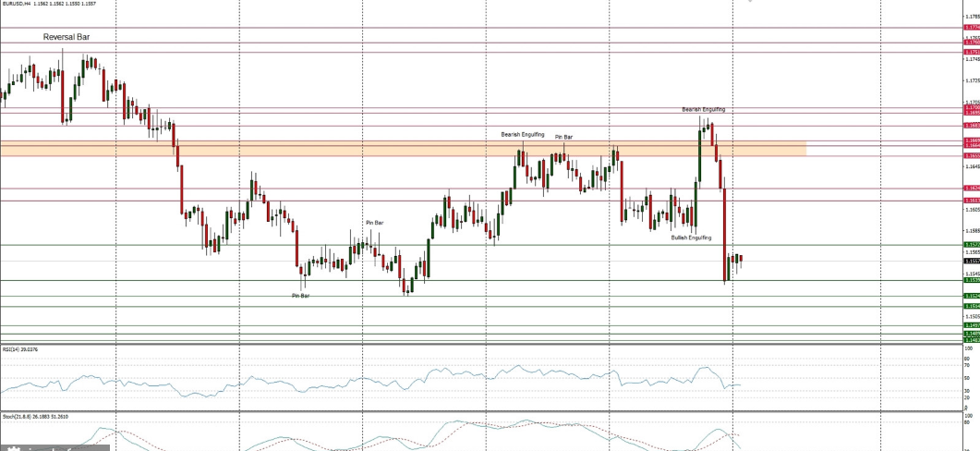Select the 1.1539 green support level tag
The height and width of the screenshot is (451, 980).
tap(971, 279)
